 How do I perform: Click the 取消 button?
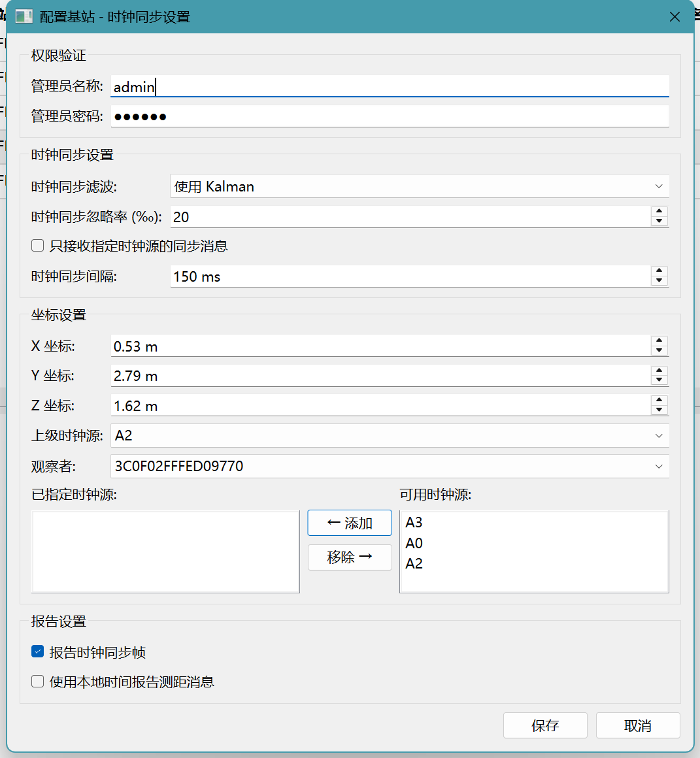click(637, 725)
